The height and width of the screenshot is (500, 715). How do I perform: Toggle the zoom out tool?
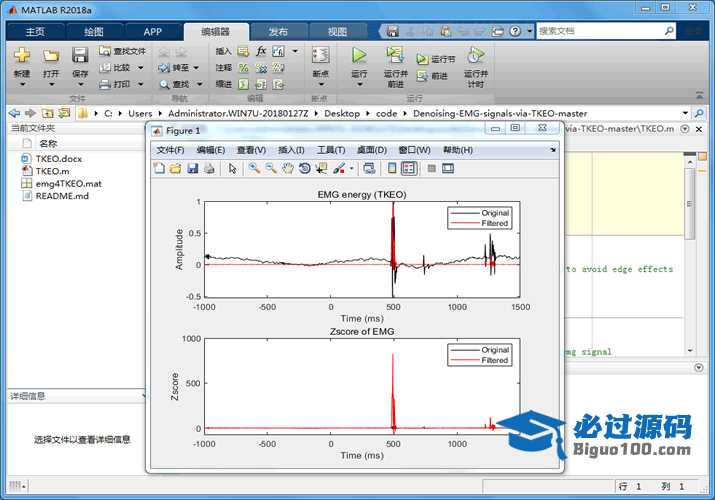click(271, 169)
